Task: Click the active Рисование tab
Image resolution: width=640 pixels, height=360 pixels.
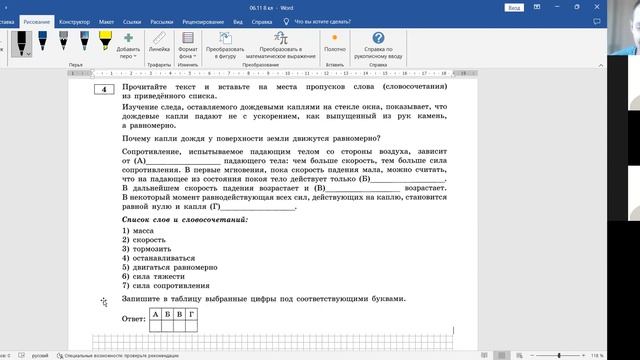Action: point(37,22)
